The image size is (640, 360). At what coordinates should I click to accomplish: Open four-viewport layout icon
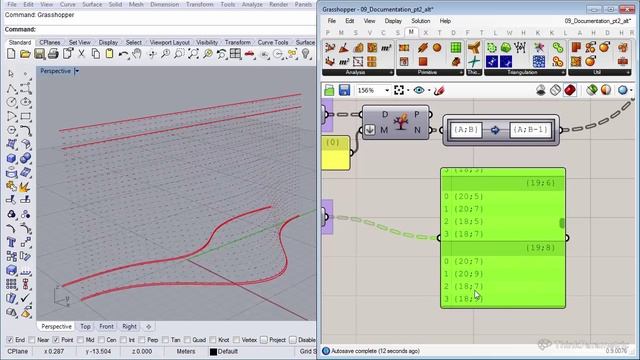(236, 54)
